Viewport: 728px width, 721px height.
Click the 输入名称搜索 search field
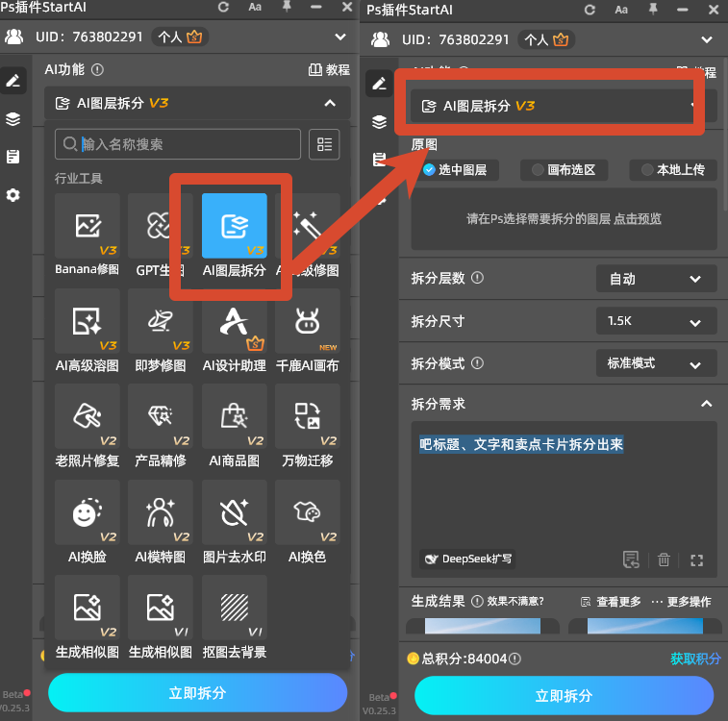point(178,144)
